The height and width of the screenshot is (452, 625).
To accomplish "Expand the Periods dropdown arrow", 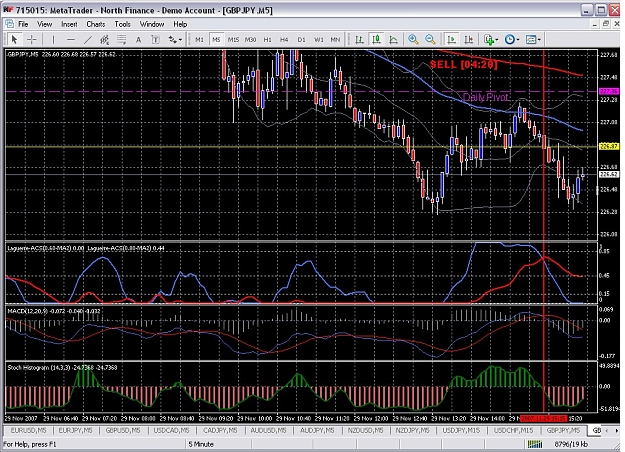I will tap(518, 39).
